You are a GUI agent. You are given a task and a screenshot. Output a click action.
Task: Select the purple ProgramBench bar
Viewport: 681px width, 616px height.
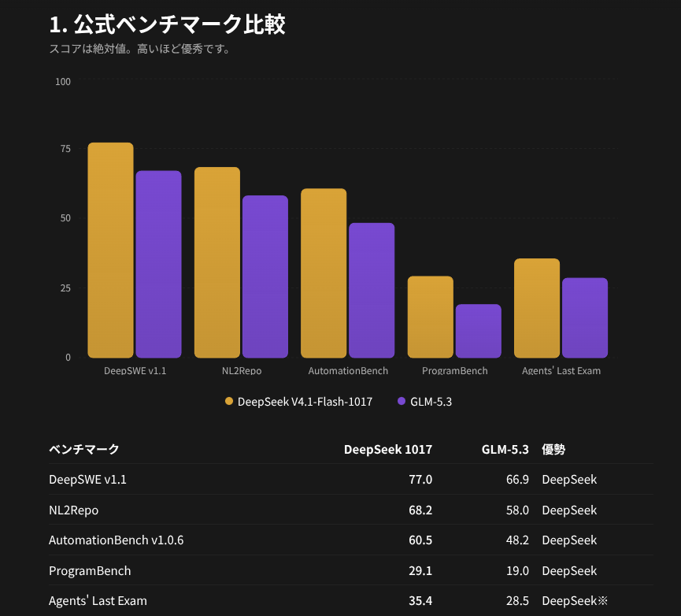coord(479,331)
